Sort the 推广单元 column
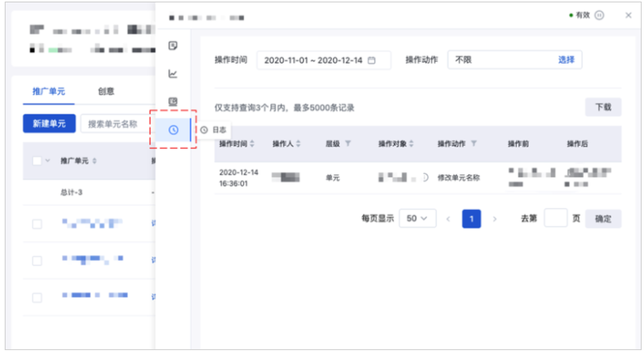The image size is (644, 354). coord(94,161)
